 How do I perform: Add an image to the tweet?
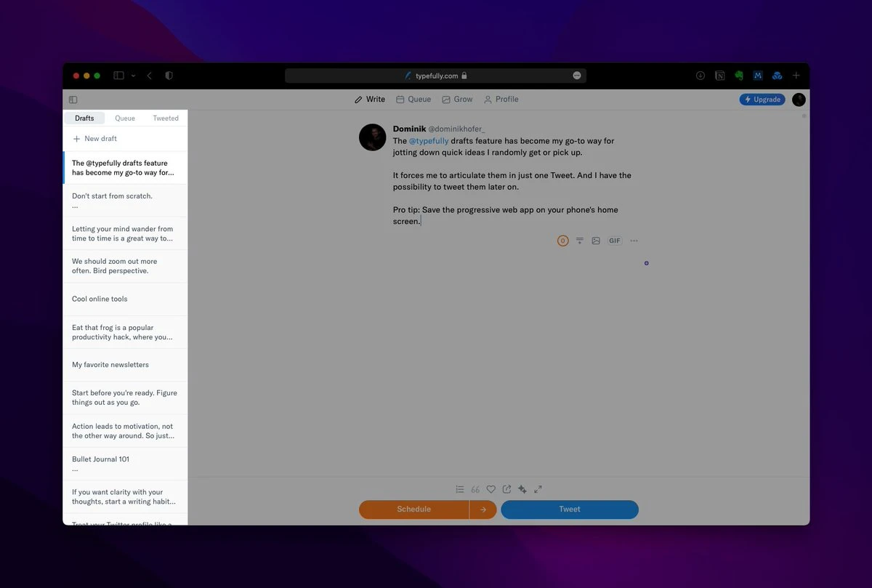pos(596,241)
